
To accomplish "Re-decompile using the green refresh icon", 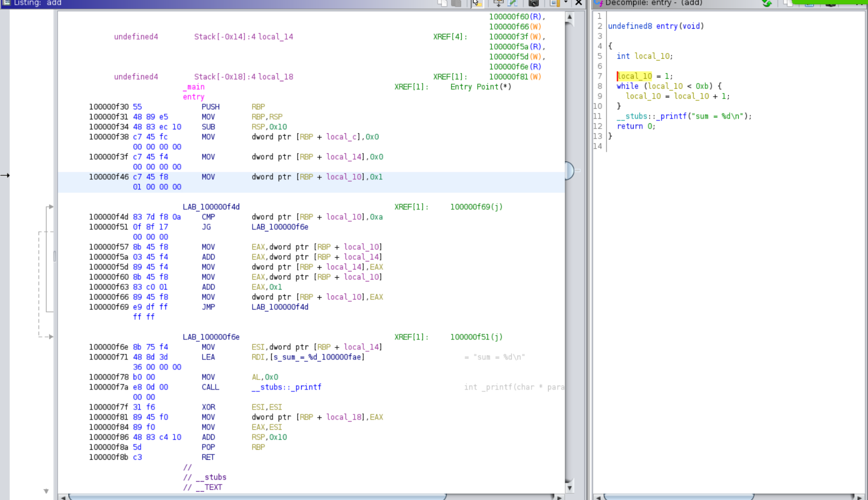I will pos(766,3).
